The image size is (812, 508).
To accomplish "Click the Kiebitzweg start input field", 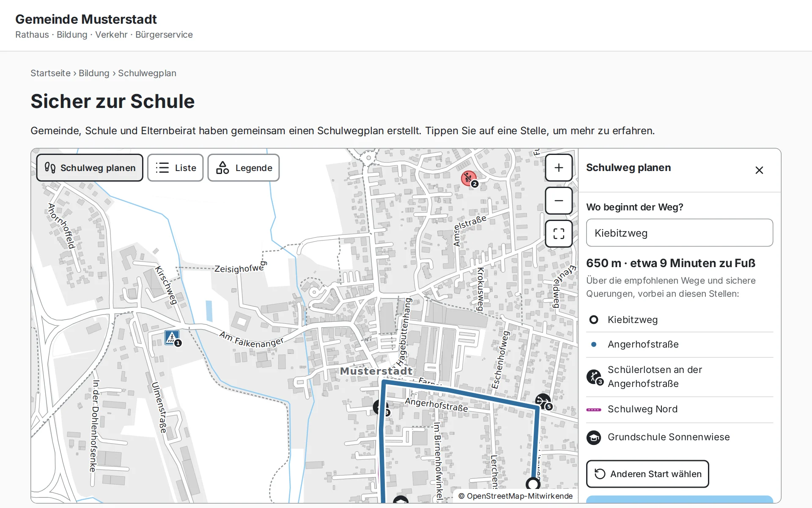I will click(x=679, y=233).
